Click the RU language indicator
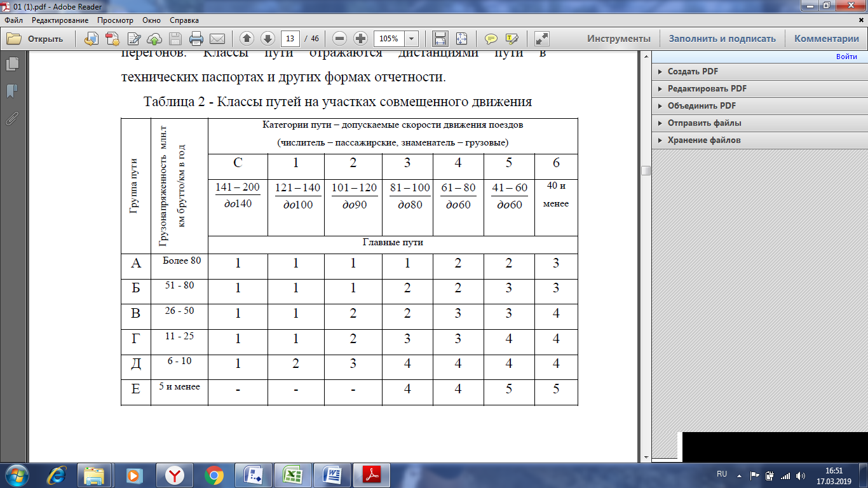The height and width of the screenshot is (488, 868). [x=722, y=474]
